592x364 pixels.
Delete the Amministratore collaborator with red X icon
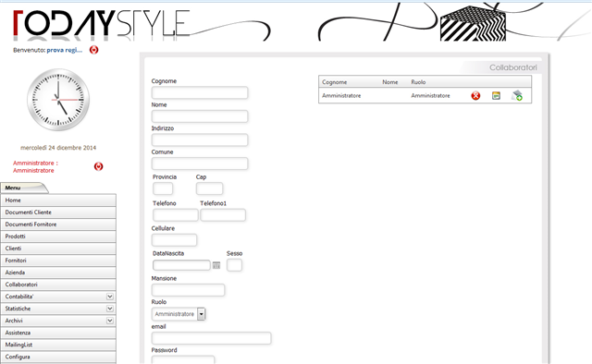pos(475,96)
